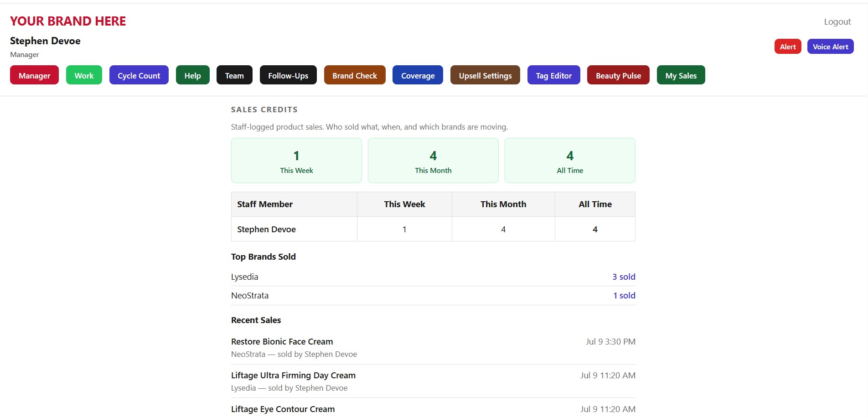Open Cycle Count section

139,75
